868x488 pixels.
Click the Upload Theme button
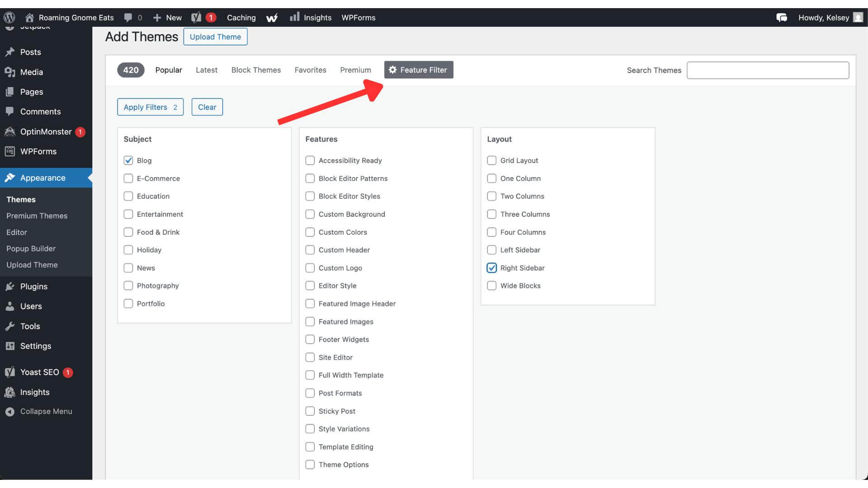215,37
